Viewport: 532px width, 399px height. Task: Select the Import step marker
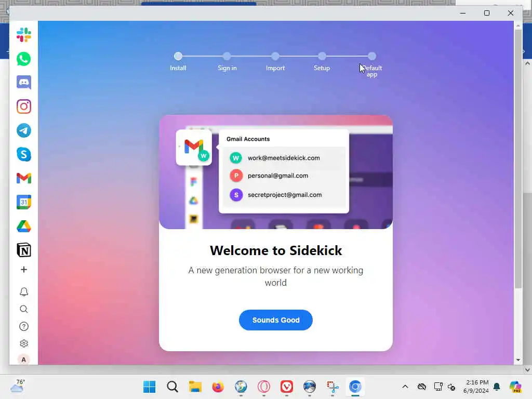275,56
